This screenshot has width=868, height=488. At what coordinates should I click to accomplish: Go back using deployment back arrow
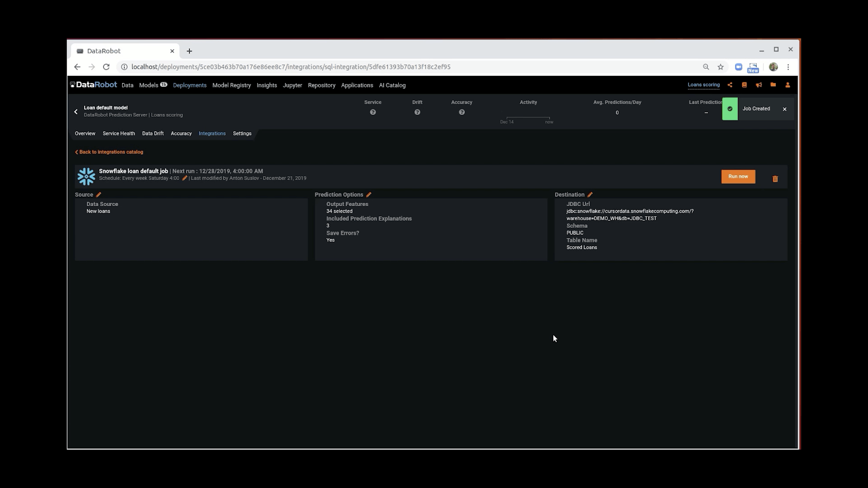coord(76,112)
